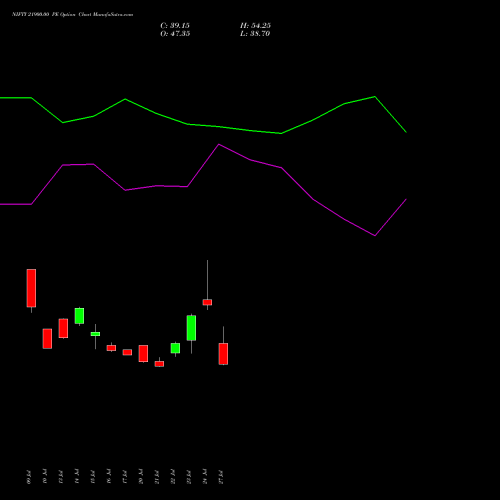This screenshot has height=500, width=500.
Task: Click the '27 Jul' date axis label
Action: (221, 477)
